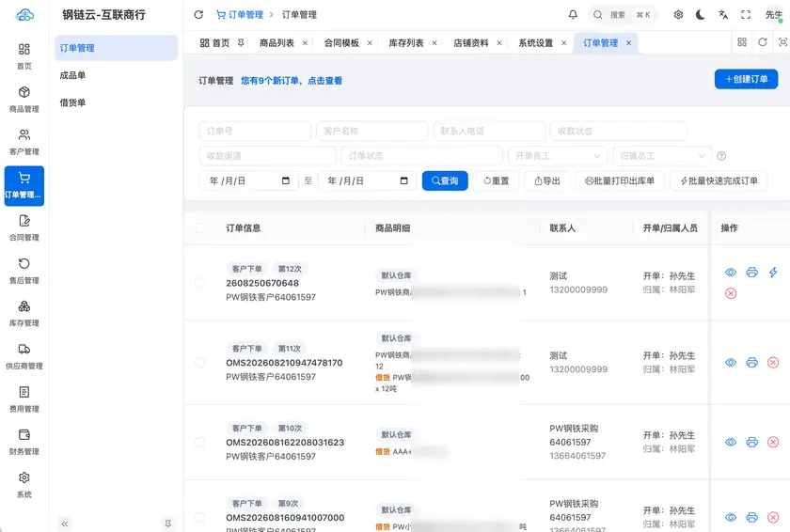View order OMS202608162208031623 eye icon
Screen dimensions: 790x532
click(731, 442)
